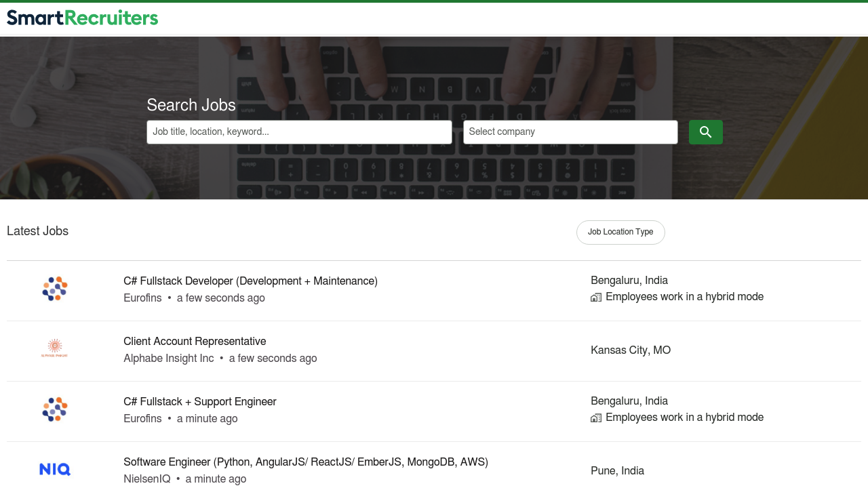The height and width of the screenshot is (488, 868).
Task: Open the C# Fullstack Developer job posting
Action: click(x=250, y=281)
